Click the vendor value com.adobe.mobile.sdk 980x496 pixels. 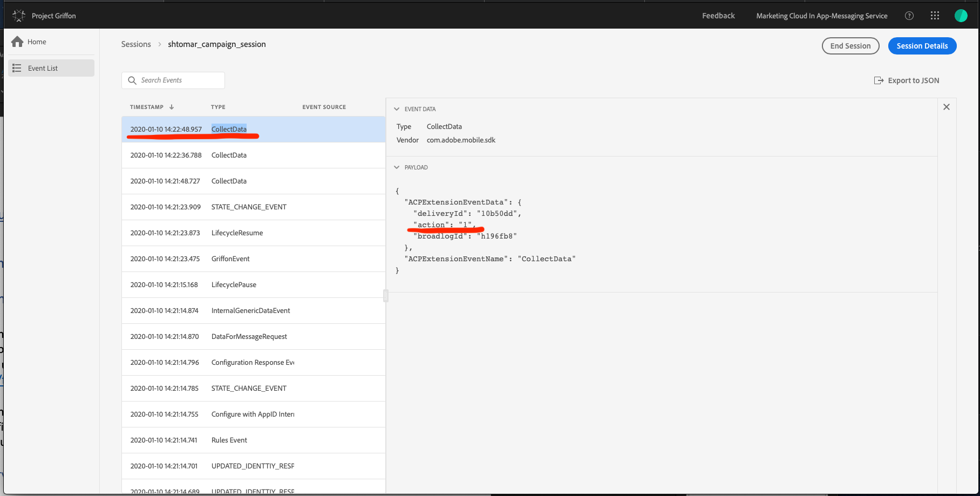[x=461, y=140]
